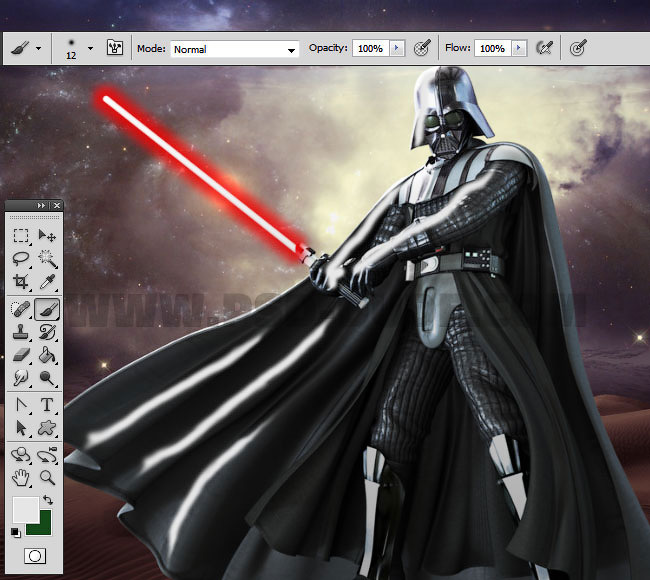
Task: Enable airbrush mode
Action: pos(545,48)
